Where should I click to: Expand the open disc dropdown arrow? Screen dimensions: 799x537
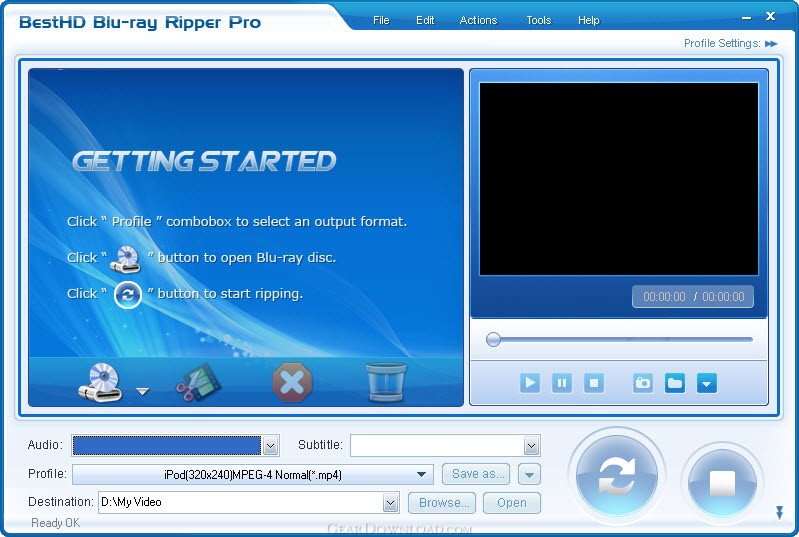pyautogui.click(x=143, y=391)
